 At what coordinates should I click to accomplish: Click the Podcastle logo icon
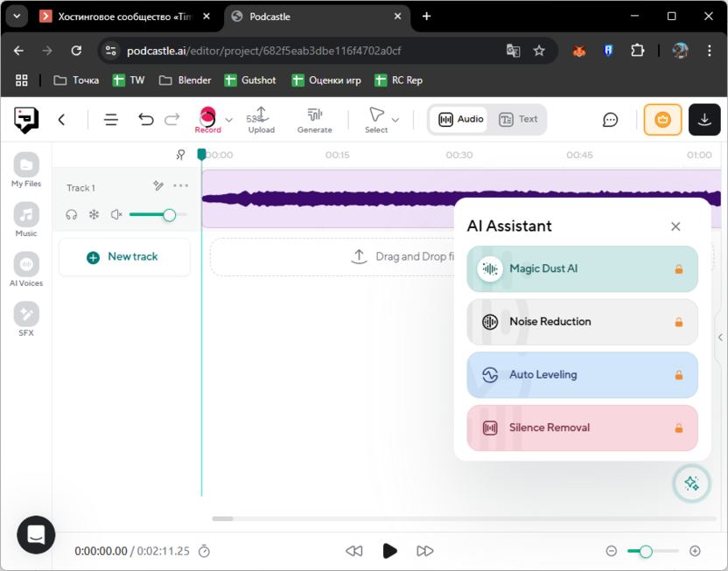tap(26, 120)
